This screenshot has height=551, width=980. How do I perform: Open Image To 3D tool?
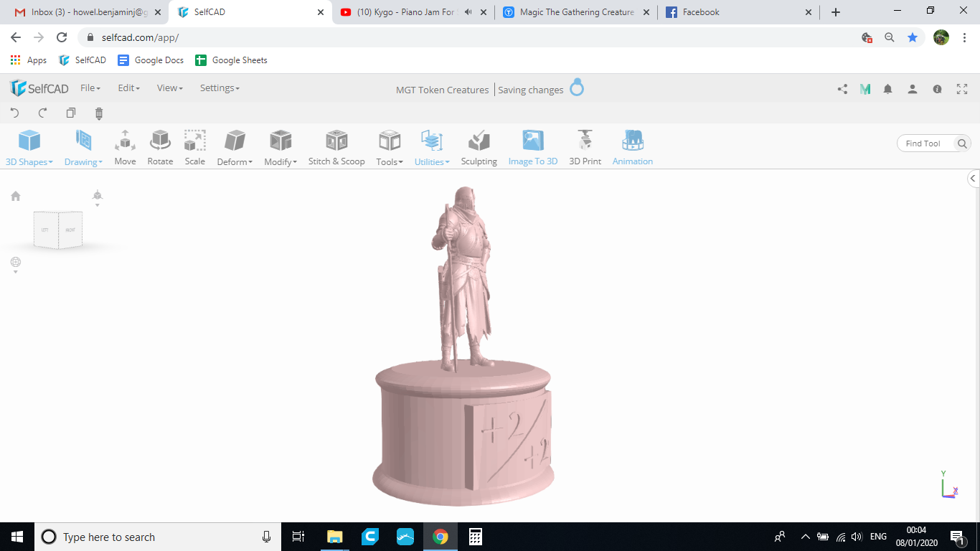tap(532, 148)
